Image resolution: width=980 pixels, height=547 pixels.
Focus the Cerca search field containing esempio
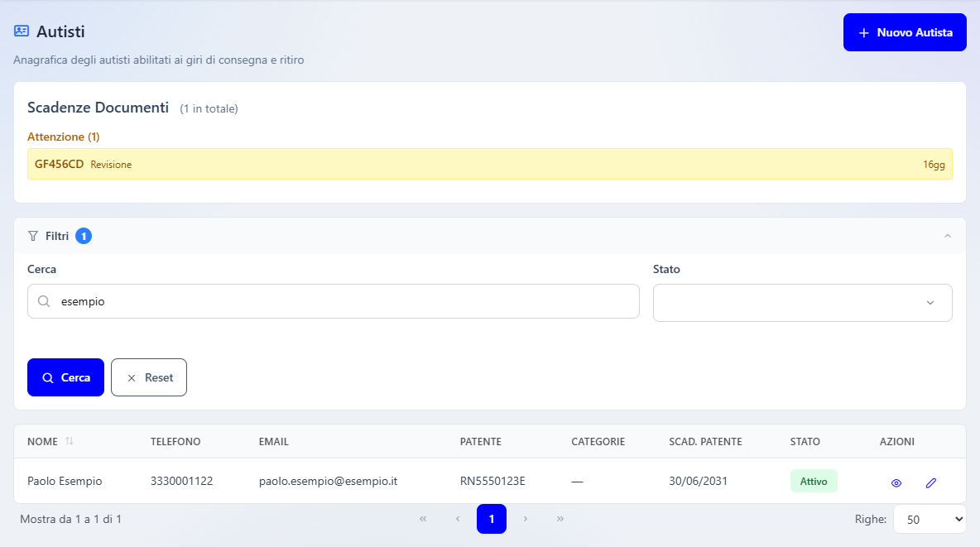[333, 301]
